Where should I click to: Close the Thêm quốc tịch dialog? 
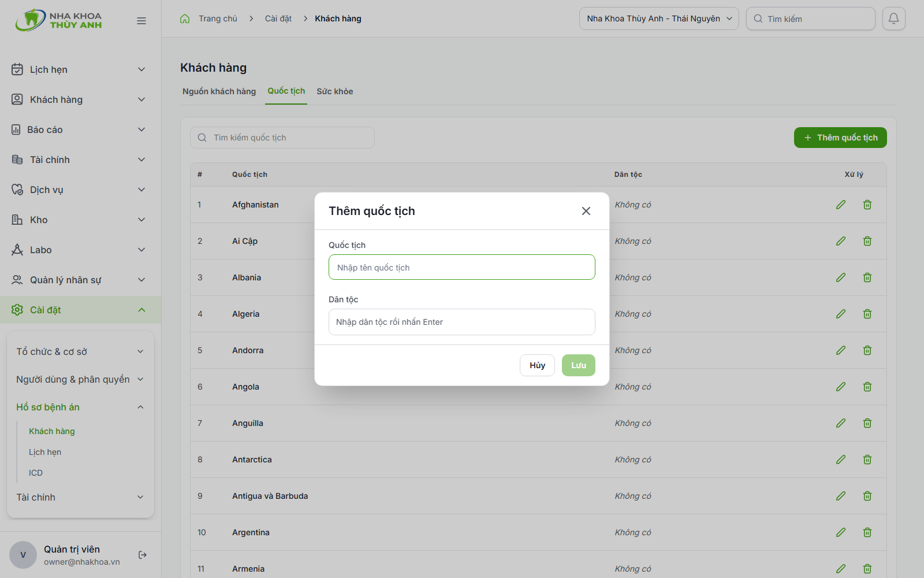(x=586, y=211)
